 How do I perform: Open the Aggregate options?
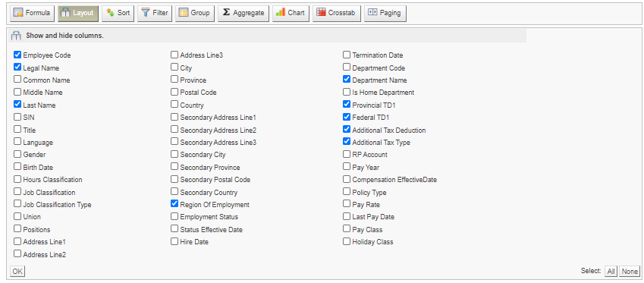tap(243, 13)
